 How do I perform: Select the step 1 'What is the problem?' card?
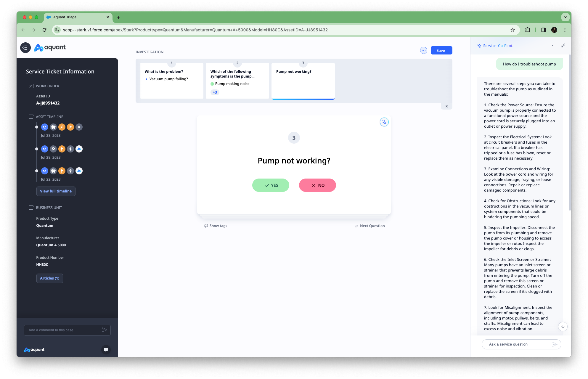tap(172, 81)
